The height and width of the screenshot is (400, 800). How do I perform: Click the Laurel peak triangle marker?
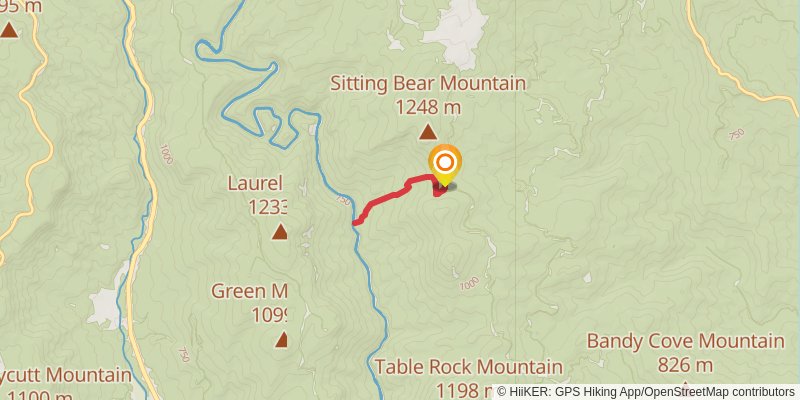(280, 232)
